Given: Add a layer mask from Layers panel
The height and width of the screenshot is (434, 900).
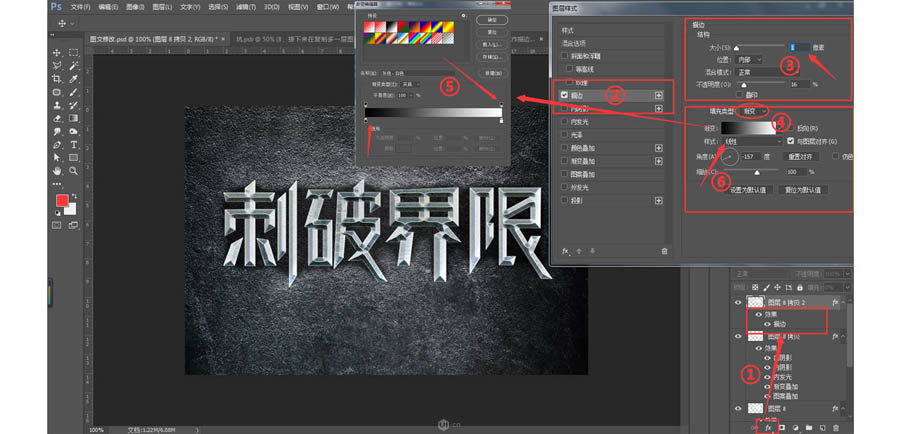Looking at the screenshot, I should [781, 428].
